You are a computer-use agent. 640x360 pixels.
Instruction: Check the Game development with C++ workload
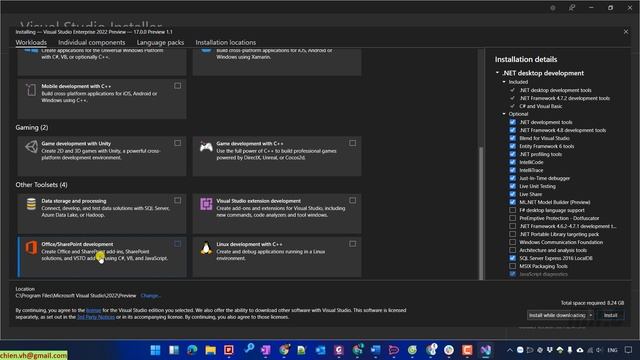point(353,143)
